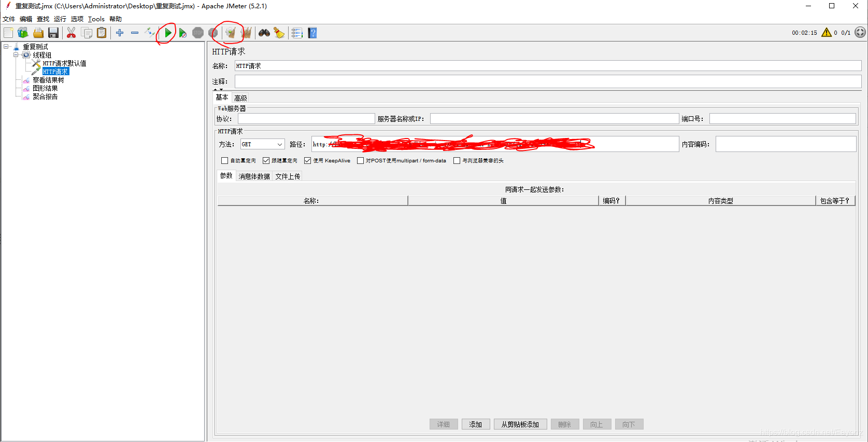Enable the 自动重定向 checkbox
This screenshot has height=442, width=868.
click(224, 160)
